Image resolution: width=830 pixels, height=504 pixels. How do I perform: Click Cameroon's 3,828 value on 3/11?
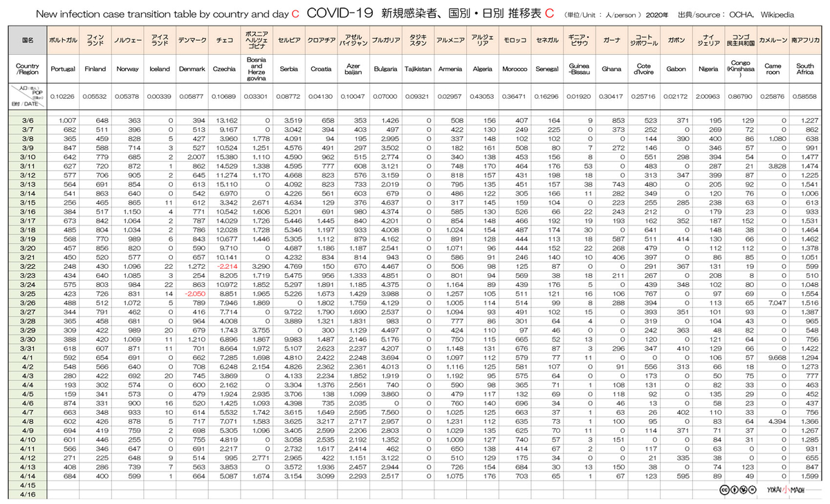[777, 166]
